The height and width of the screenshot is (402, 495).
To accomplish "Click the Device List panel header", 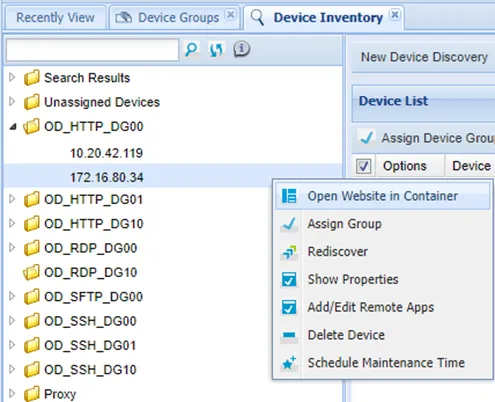I will [423, 103].
